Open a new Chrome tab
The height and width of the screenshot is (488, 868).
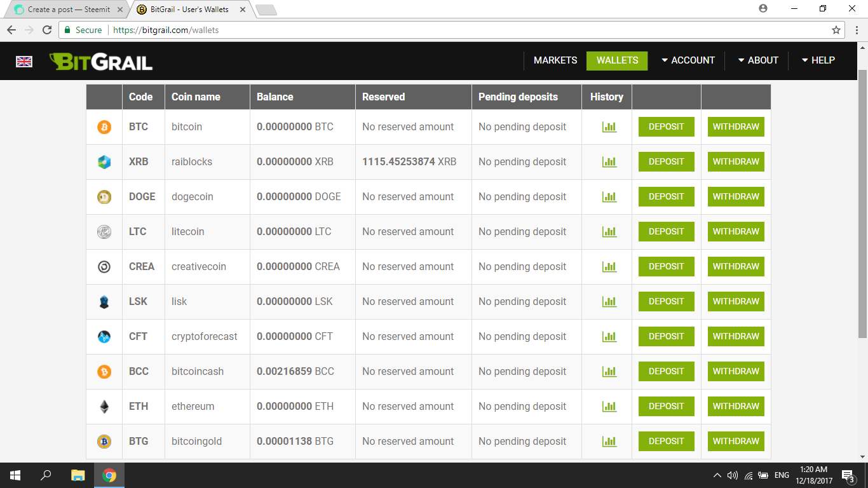click(x=266, y=10)
